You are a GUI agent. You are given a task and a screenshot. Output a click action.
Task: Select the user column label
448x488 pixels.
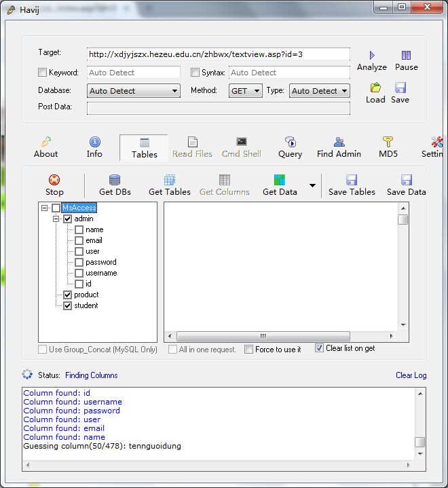[x=92, y=252]
